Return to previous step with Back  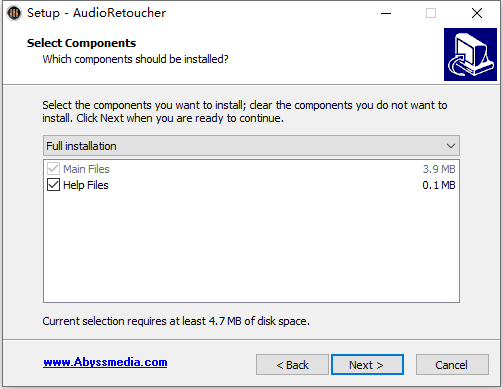coord(292,365)
